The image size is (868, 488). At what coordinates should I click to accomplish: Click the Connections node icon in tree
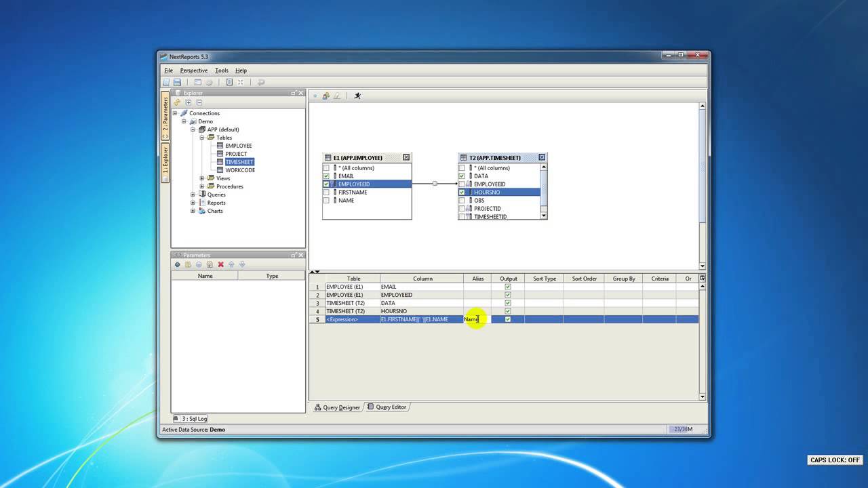point(184,113)
